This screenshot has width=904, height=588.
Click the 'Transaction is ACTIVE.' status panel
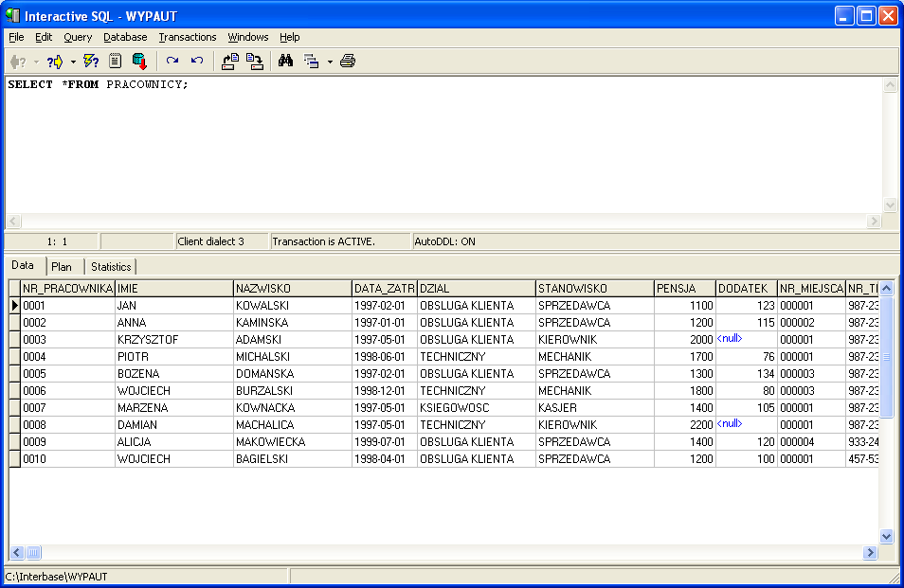click(340, 241)
